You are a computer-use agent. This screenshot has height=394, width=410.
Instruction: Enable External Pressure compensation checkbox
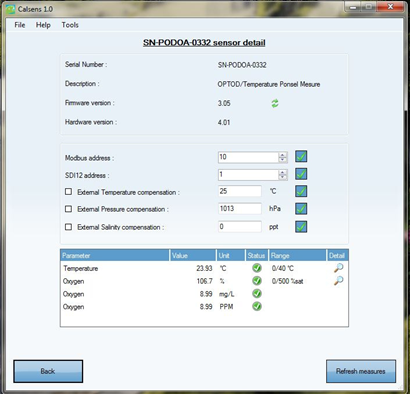coord(68,209)
